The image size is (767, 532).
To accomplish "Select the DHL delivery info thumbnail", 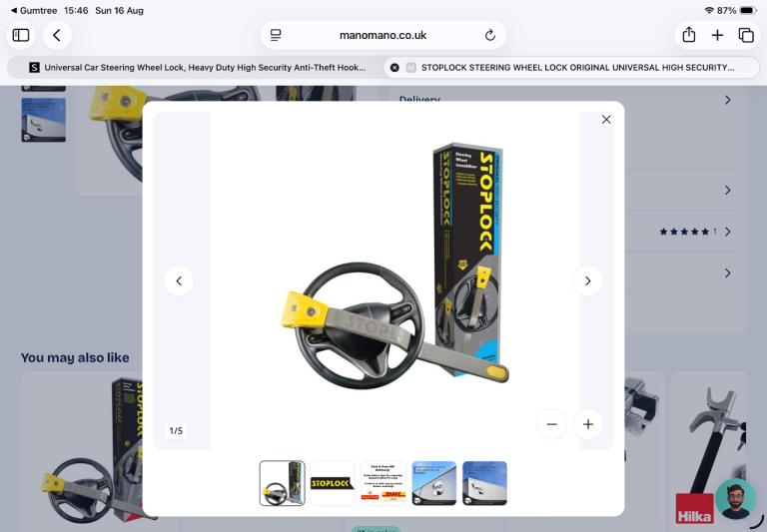I will 383,483.
